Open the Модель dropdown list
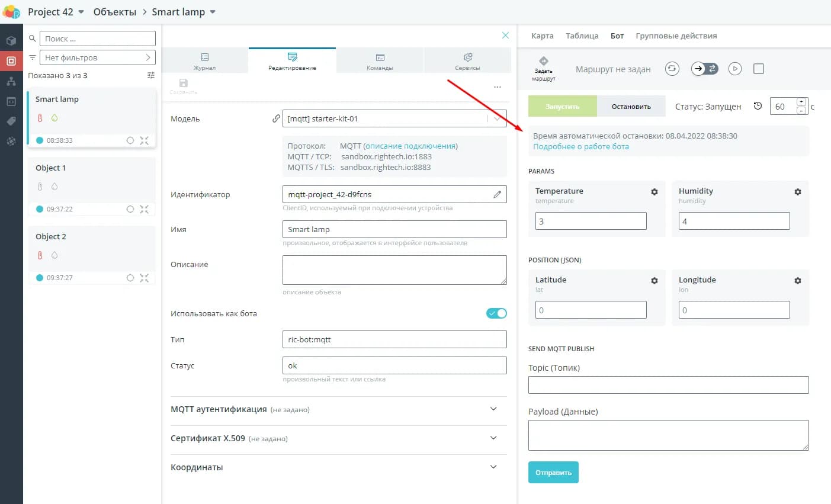831x504 pixels. [x=496, y=118]
